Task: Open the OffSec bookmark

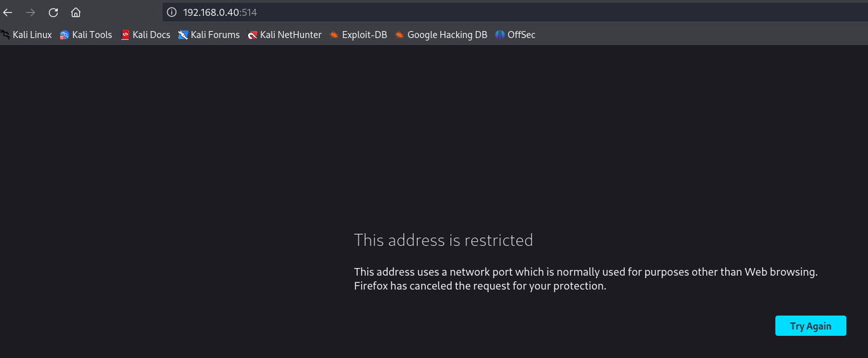Action: click(x=515, y=35)
